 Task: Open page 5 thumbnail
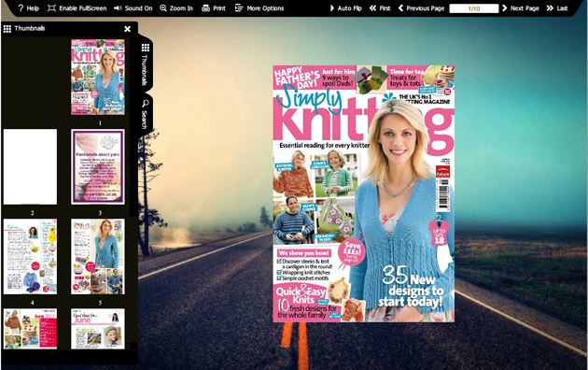point(98,257)
